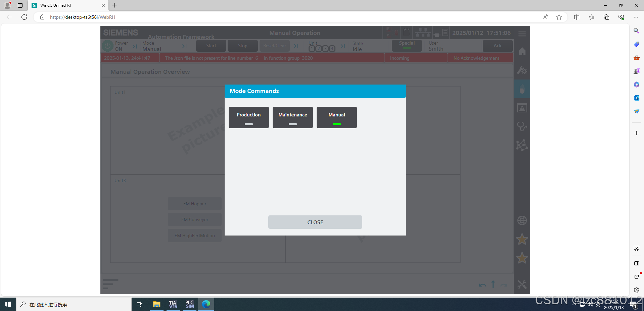Open the alarm view icon in the sidebar
This screenshot has height=311, width=644.
522,108
